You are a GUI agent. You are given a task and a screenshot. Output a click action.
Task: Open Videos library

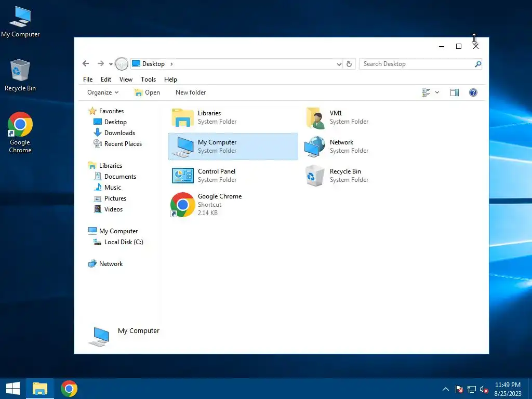pos(113,209)
